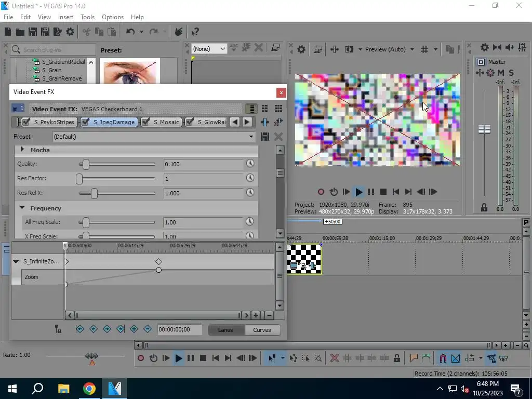Switch keyframe view to Lanes

[225, 330]
